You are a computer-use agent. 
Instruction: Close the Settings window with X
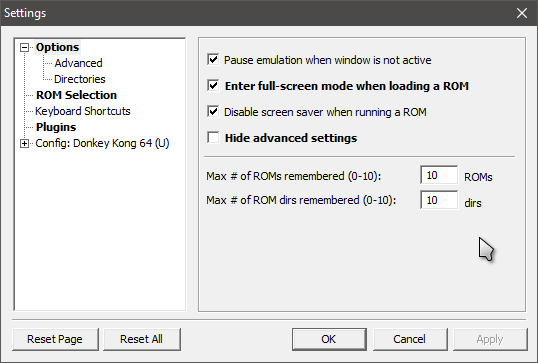click(x=522, y=13)
